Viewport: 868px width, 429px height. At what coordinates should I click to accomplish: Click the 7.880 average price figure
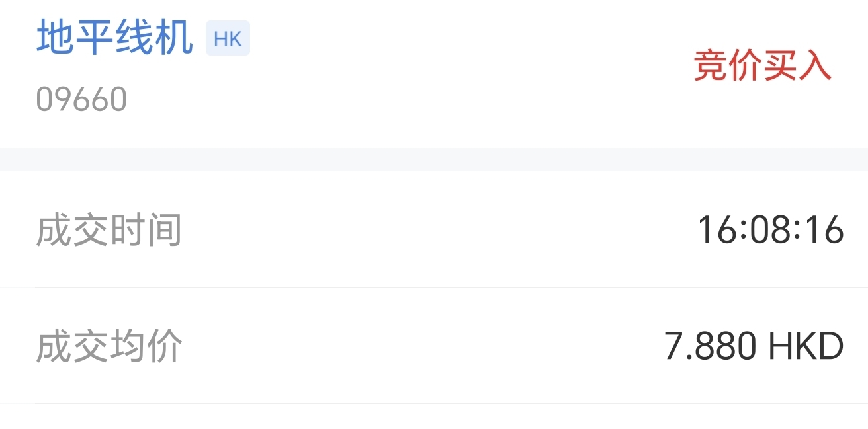click(711, 346)
